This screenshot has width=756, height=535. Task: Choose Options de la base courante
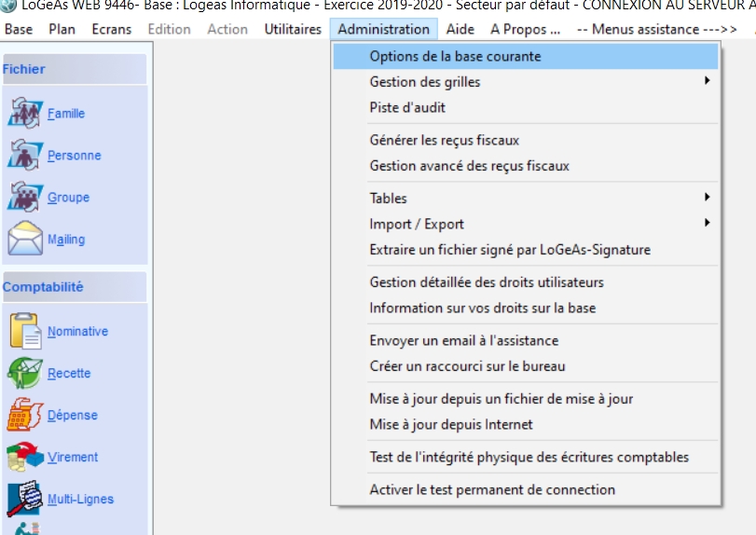click(x=455, y=56)
